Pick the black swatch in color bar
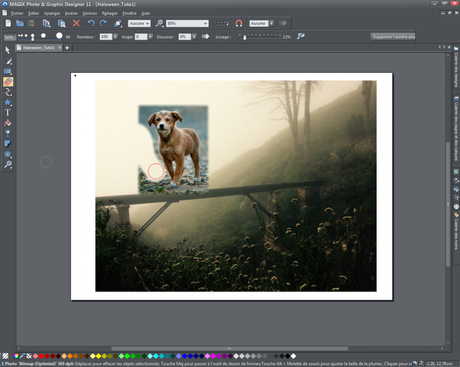Image resolution: width=460 pixels, height=367 pixels. [x=287, y=356]
